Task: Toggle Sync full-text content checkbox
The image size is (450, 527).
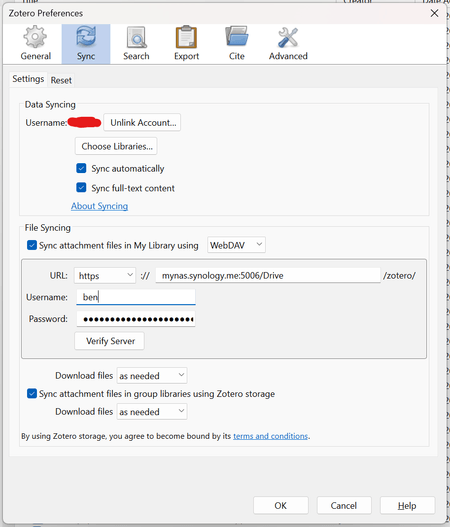Action: (81, 188)
